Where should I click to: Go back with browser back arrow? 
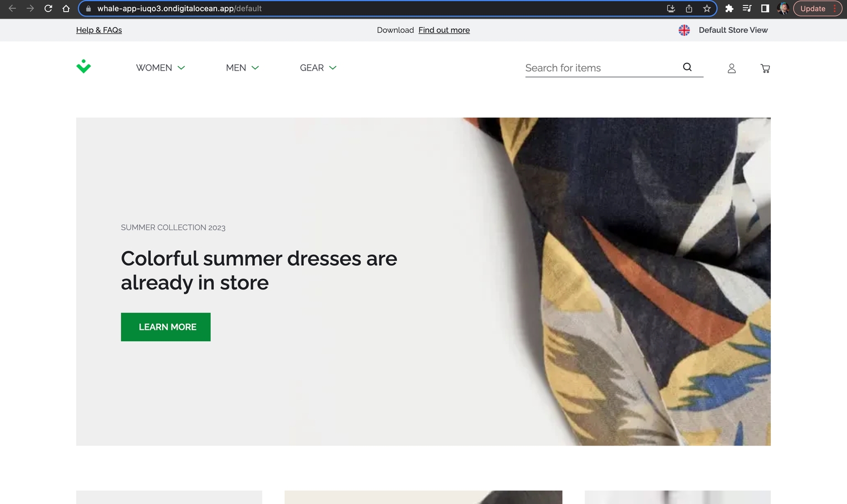(12, 8)
